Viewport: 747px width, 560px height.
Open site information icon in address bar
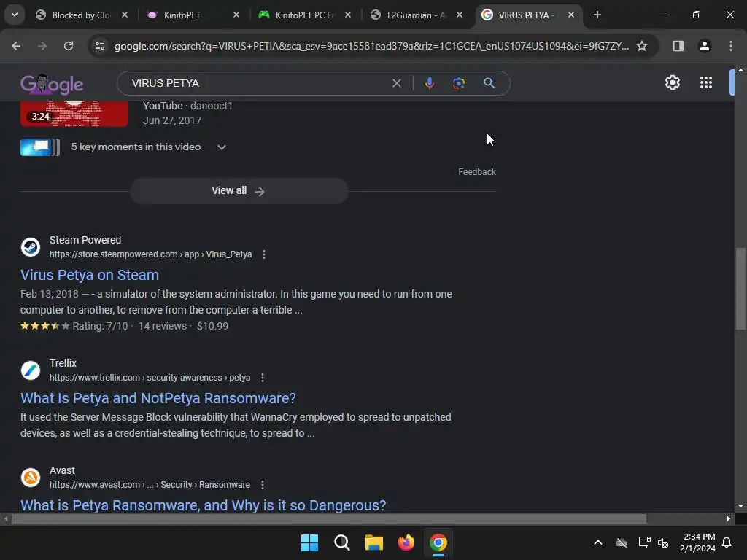(x=100, y=46)
